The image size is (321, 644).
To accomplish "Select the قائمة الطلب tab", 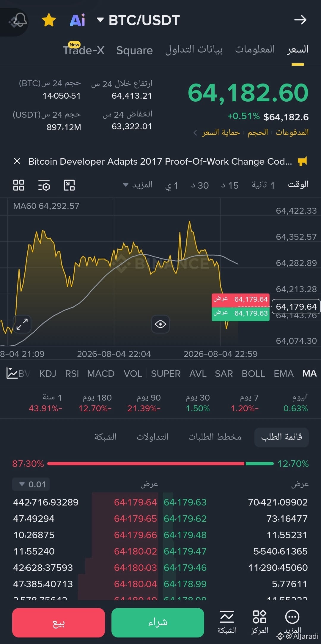I will pos(281,437).
